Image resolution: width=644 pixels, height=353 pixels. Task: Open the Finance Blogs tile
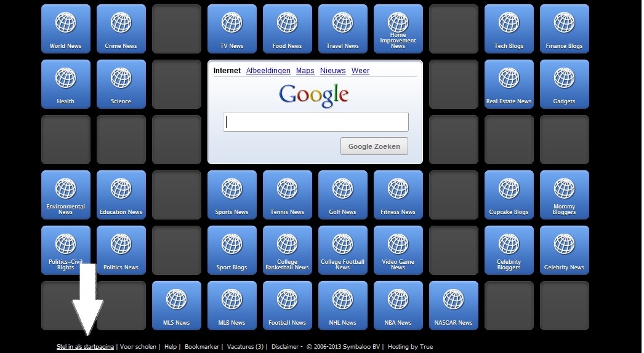pyautogui.click(x=565, y=29)
